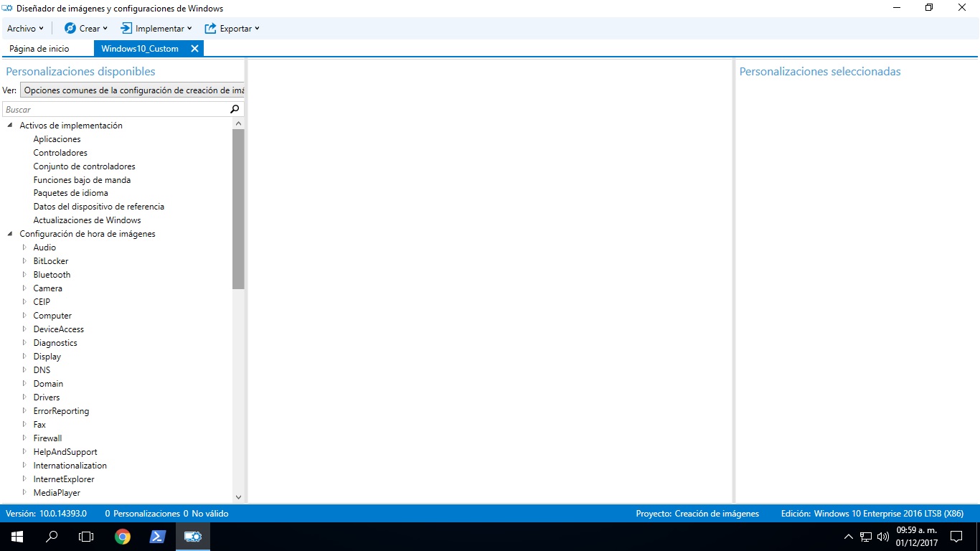
Task: Click the Buscar search field
Action: tap(115, 110)
